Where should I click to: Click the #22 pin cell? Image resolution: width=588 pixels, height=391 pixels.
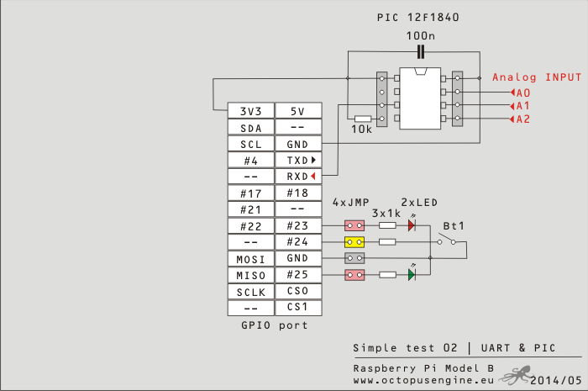click(251, 226)
